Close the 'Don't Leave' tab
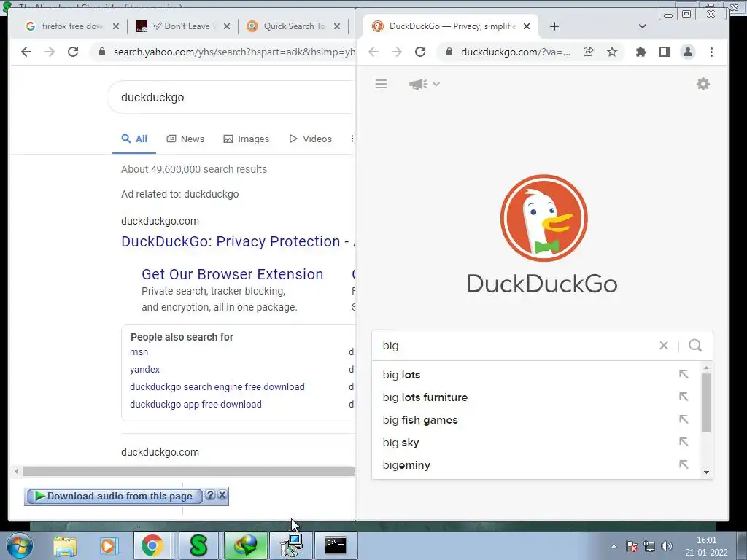Image resolution: width=747 pixels, height=560 pixels. click(227, 26)
